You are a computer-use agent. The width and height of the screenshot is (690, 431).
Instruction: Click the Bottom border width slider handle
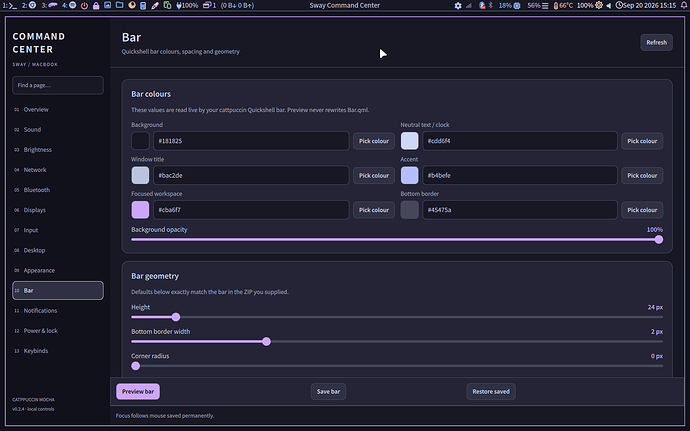coord(266,342)
